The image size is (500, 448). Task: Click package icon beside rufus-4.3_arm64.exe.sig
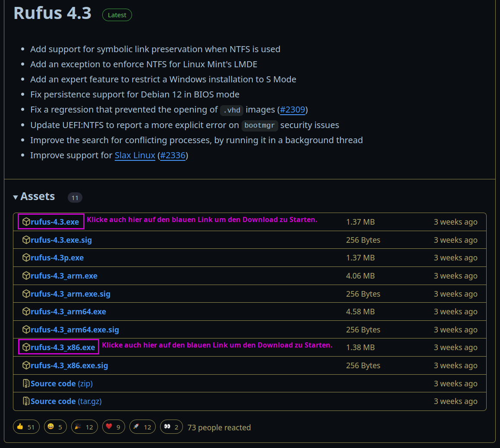tap(26, 330)
